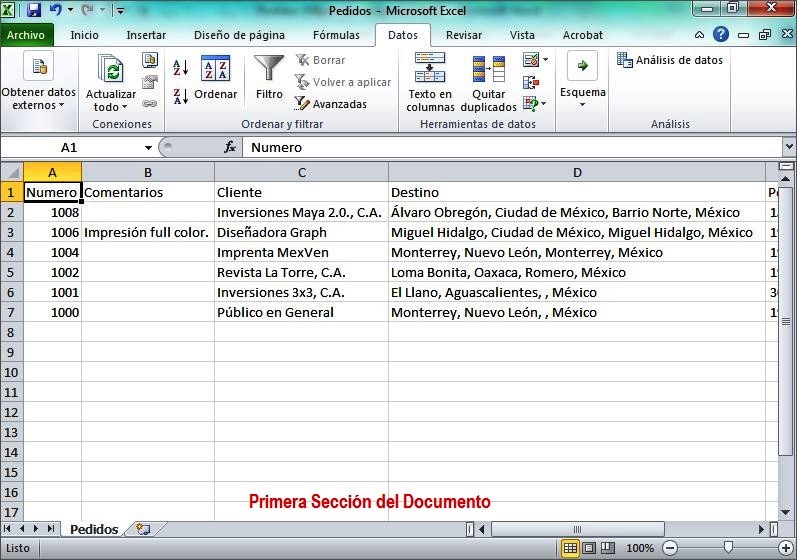Viewport: 797px width, 560px height.
Task: Click the insert new worksheet icon
Action: pos(144,529)
